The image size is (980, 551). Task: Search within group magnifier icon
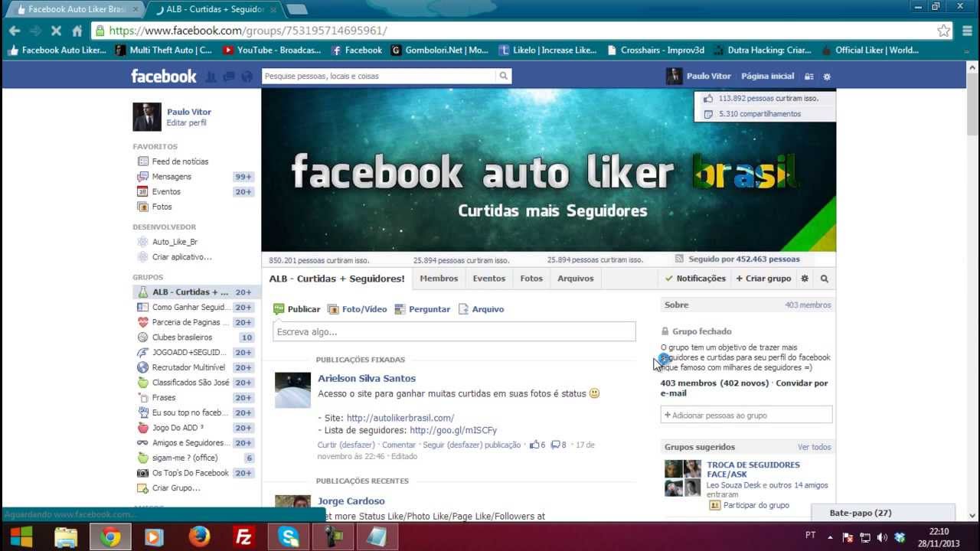click(x=825, y=279)
